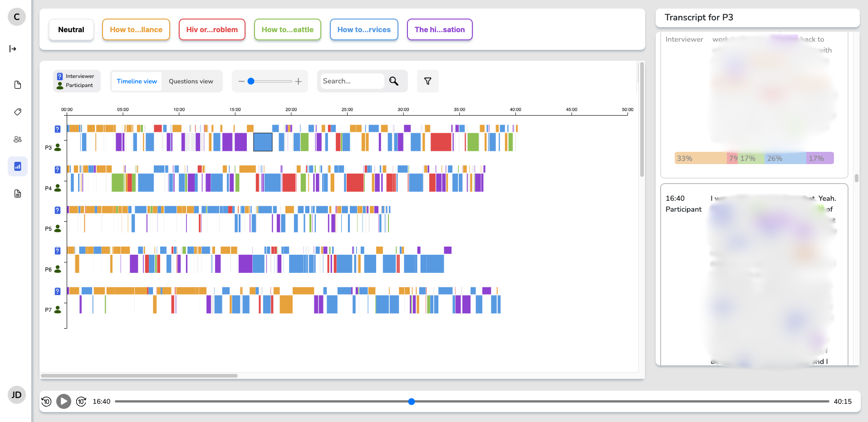
Task: Select the Timeline view tab
Action: click(x=137, y=81)
